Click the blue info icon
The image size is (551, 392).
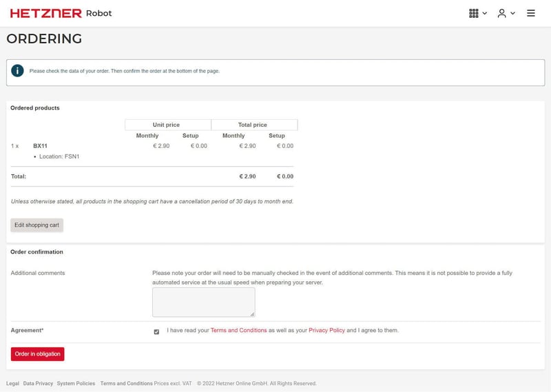point(17,71)
